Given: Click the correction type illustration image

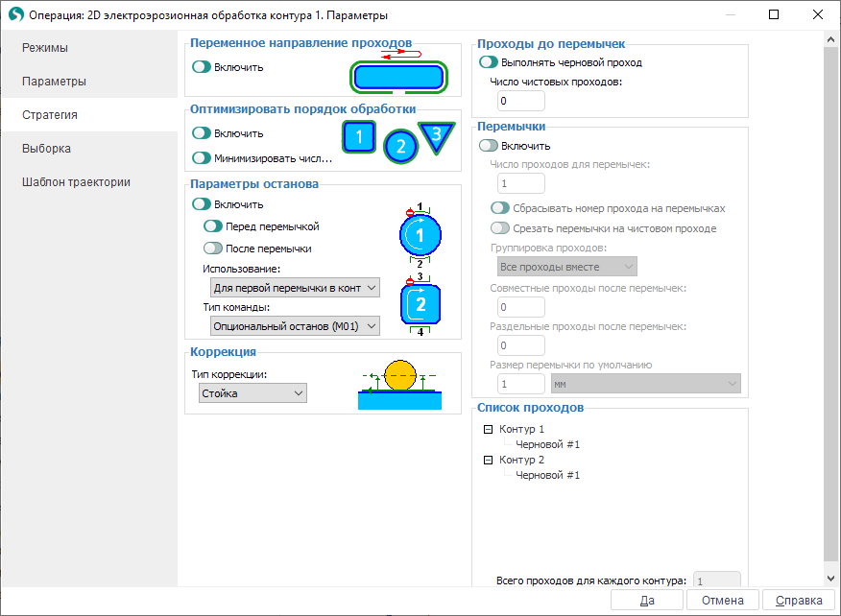Looking at the screenshot, I should click(398, 385).
